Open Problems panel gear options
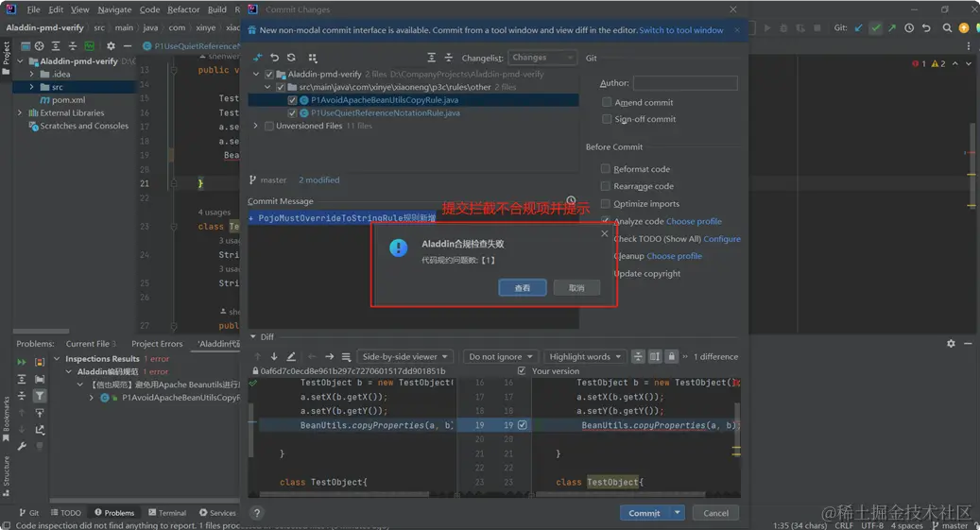Screen dimensions: 980x530 (951, 344)
